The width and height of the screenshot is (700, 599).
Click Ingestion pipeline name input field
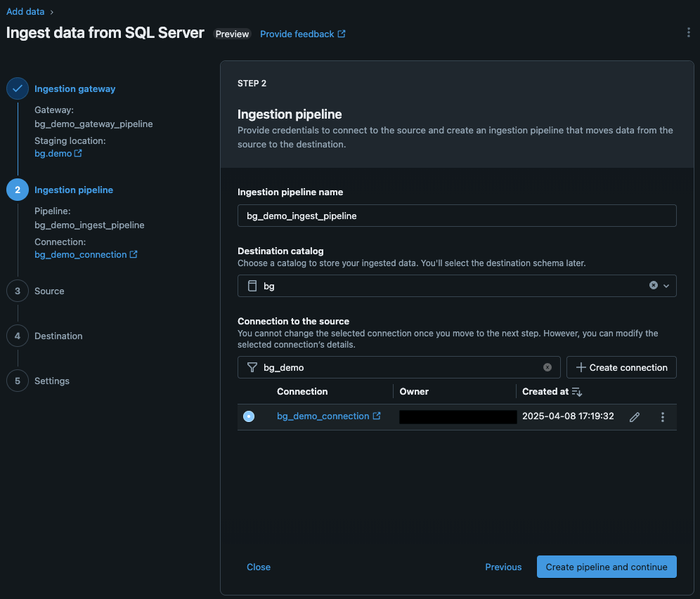457,216
